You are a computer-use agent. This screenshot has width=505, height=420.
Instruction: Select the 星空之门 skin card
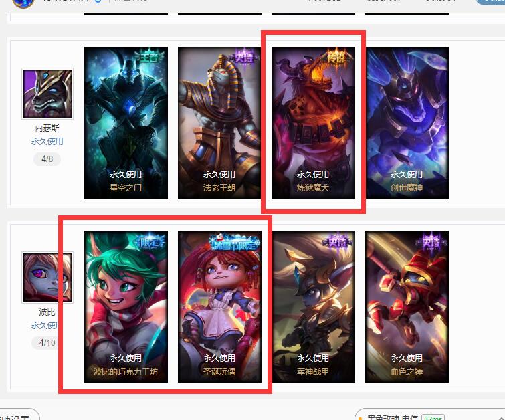pos(126,122)
